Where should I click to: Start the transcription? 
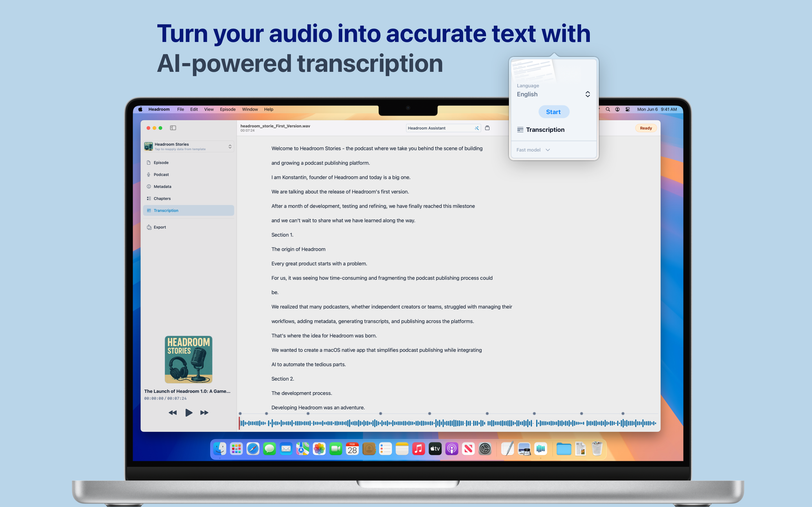pos(554,112)
